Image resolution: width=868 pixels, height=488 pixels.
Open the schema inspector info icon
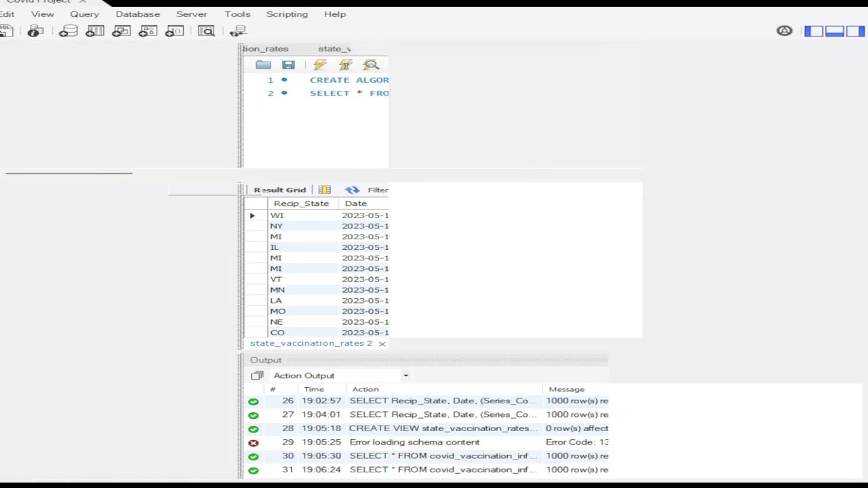(35, 31)
